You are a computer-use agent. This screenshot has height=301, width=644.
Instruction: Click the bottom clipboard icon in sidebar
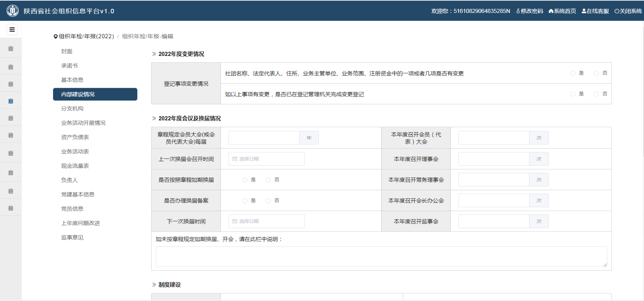click(x=11, y=208)
